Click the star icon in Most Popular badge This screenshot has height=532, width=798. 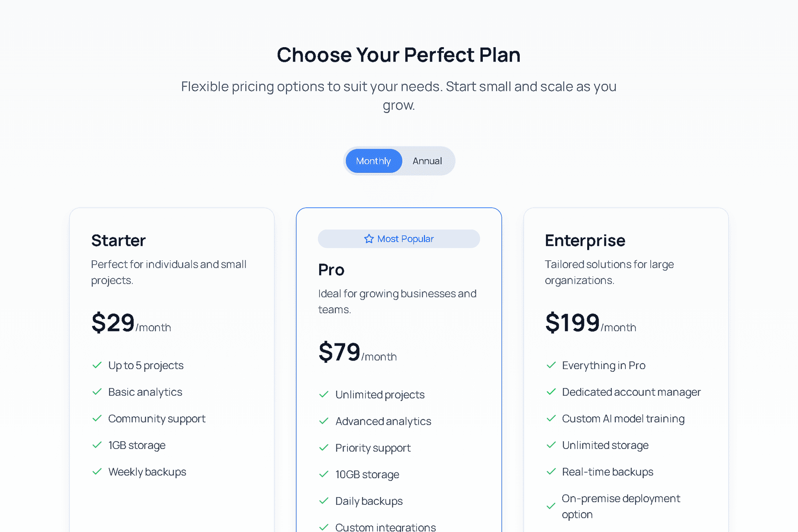[x=369, y=239]
